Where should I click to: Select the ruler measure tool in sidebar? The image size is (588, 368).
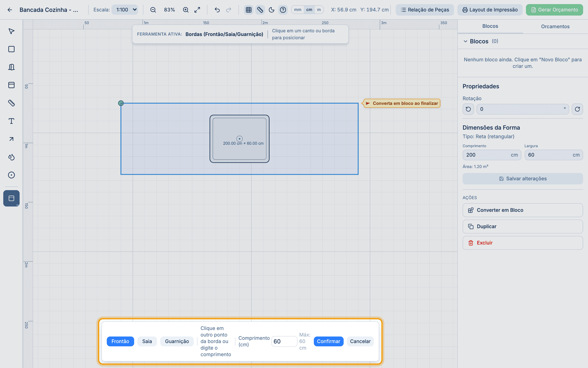tap(11, 103)
